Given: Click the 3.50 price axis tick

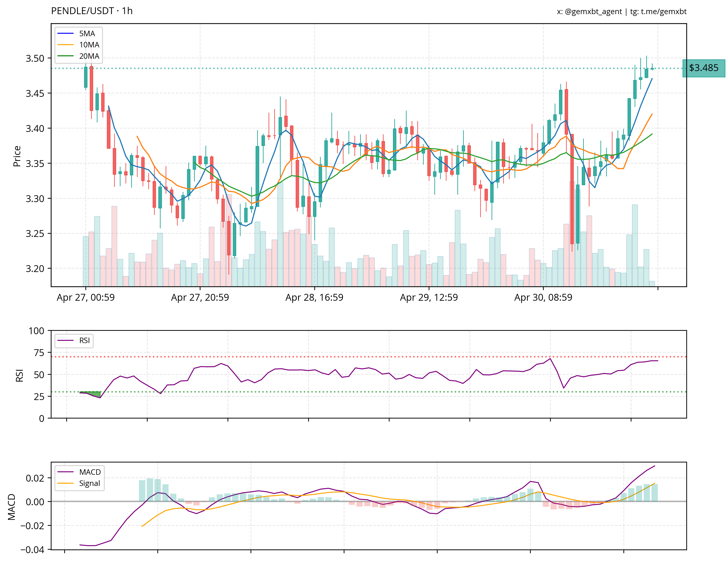Looking at the screenshot, I should (35, 58).
